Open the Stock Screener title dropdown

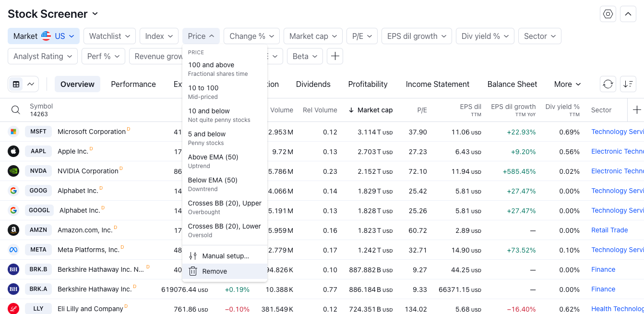(x=53, y=14)
